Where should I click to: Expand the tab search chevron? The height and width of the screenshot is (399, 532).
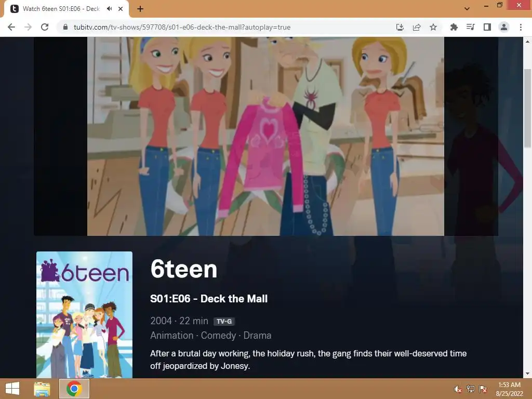pos(467,9)
